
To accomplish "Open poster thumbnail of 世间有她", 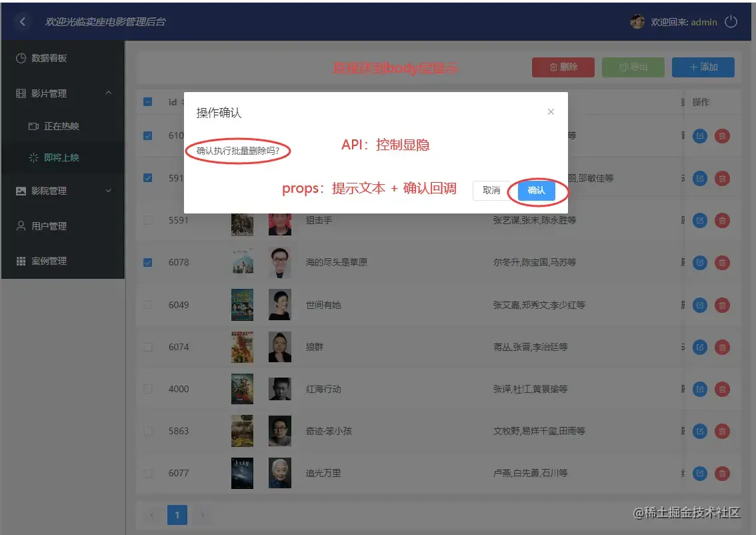I will point(242,305).
